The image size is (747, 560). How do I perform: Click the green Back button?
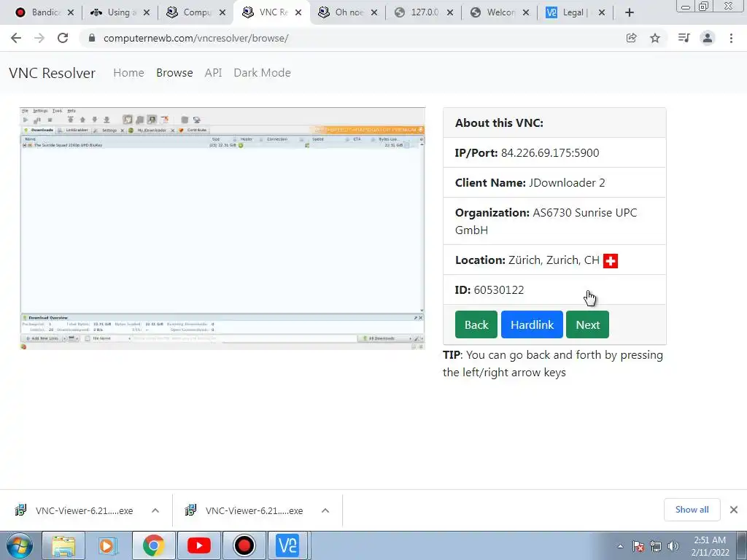(x=476, y=324)
